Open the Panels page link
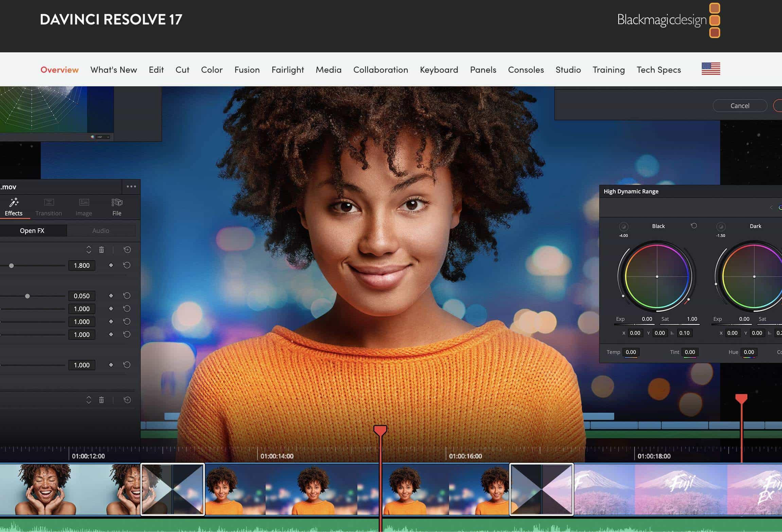The image size is (782, 532). pos(483,70)
